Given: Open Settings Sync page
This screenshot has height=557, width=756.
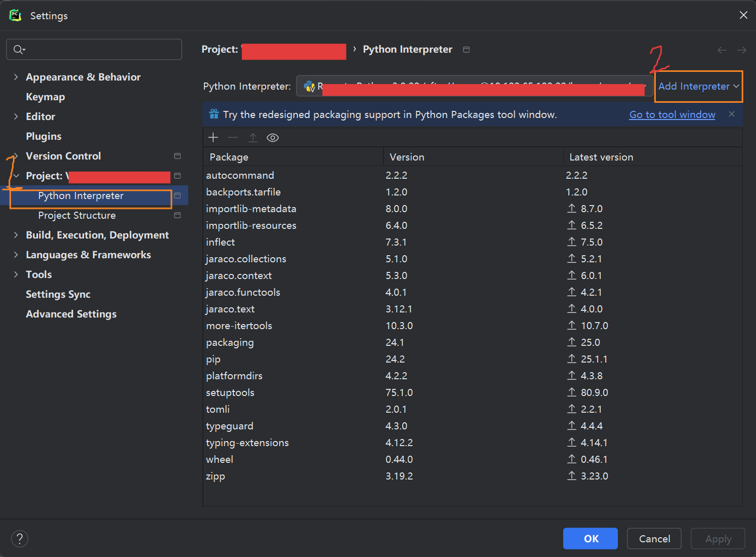Looking at the screenshot, I should pyautogui.click(x=58, y=294).
